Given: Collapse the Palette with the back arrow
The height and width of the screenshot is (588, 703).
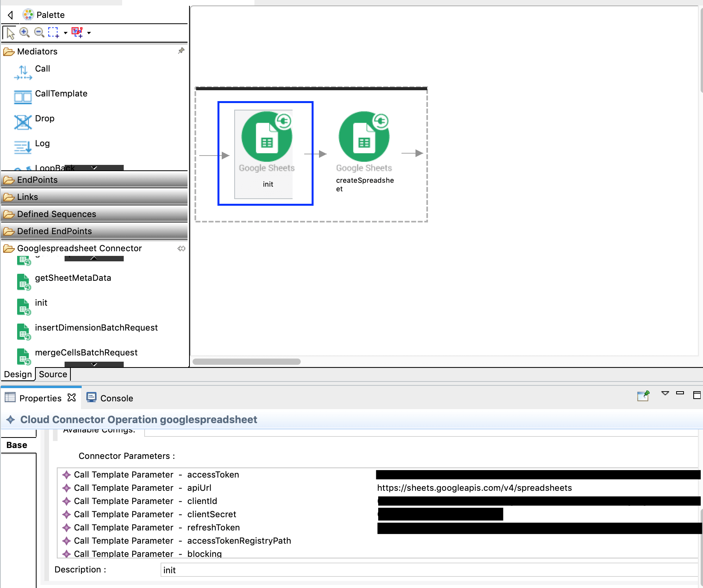Looking at the screenshot, I should click(x=11, y=15).
